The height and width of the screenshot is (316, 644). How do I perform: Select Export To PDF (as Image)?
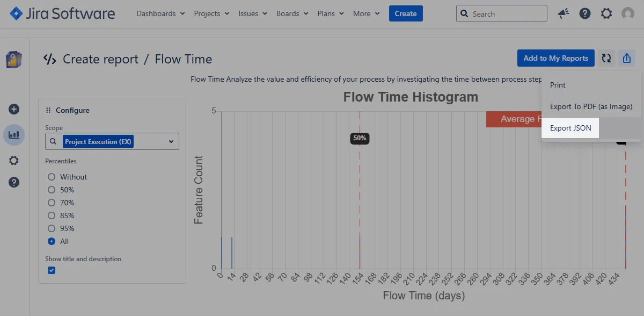(591, 106)
